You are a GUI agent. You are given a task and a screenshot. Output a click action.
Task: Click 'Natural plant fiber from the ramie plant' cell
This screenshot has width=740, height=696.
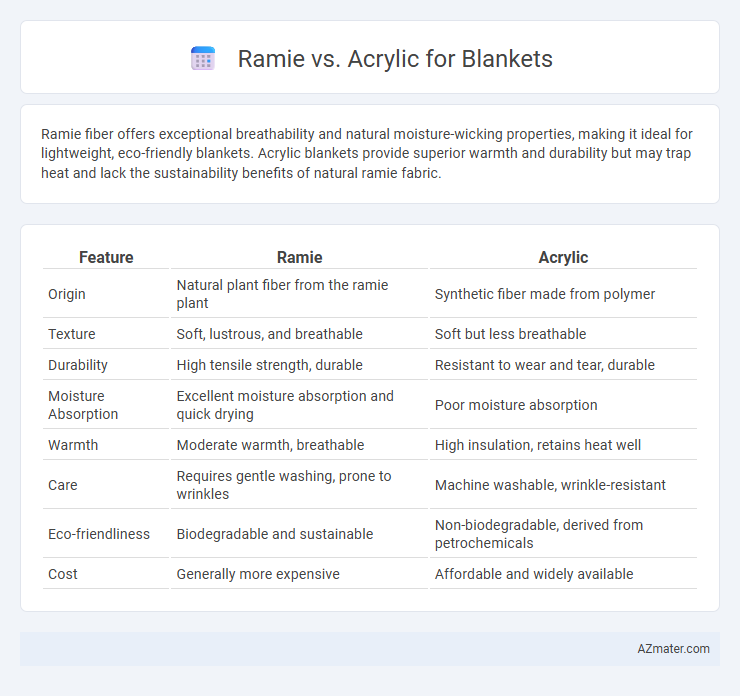(299, 294)
